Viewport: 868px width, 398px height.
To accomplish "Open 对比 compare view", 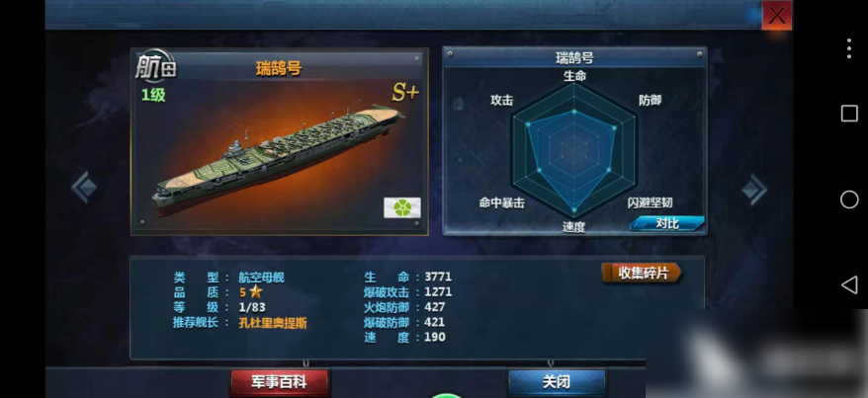I will click(x=667, y=223).
